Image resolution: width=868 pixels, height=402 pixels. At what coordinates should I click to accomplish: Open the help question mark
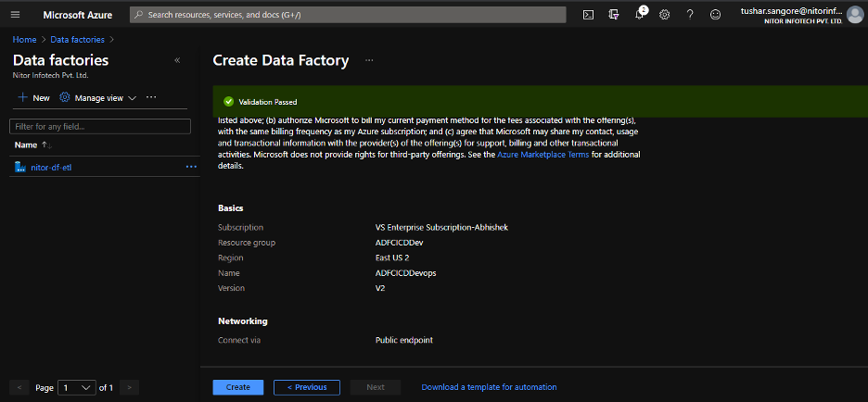click(690, 15)
